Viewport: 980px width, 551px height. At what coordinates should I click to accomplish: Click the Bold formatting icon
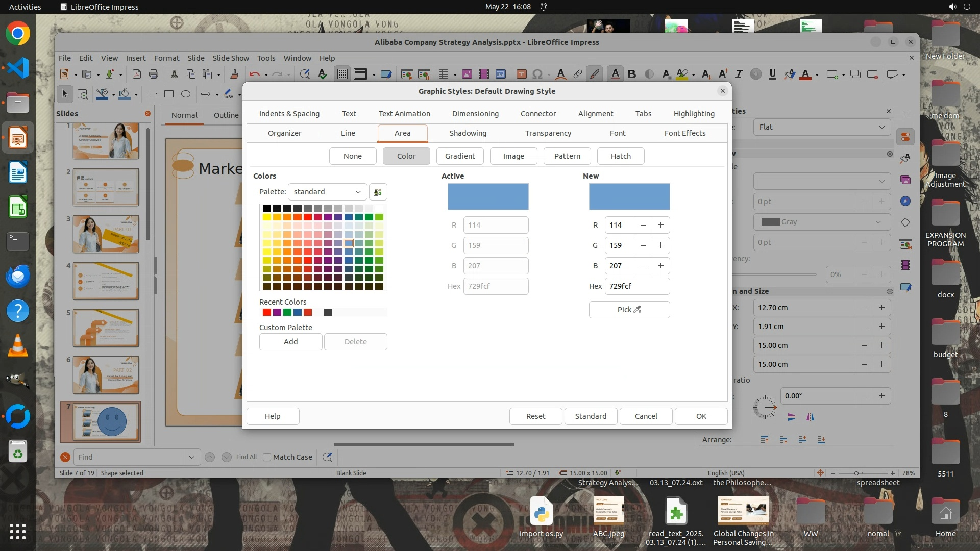click(632, 74)
